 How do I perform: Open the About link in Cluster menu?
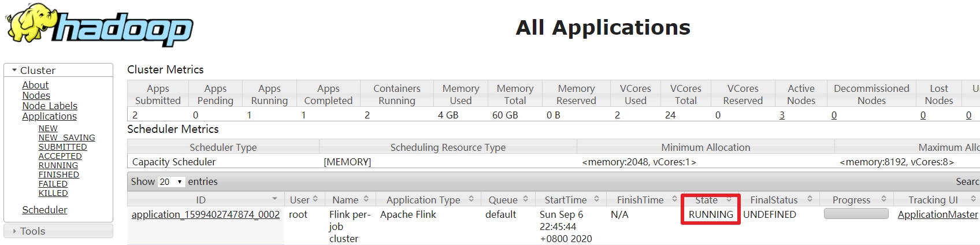[35, 85]
